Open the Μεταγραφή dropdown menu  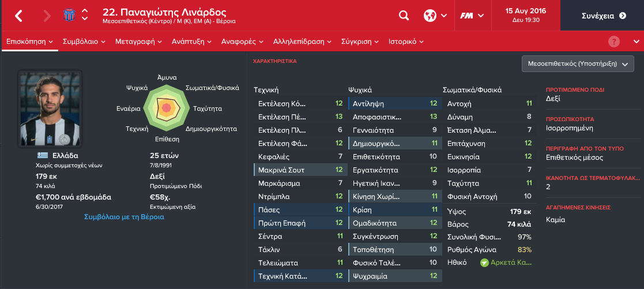[138, 42]
